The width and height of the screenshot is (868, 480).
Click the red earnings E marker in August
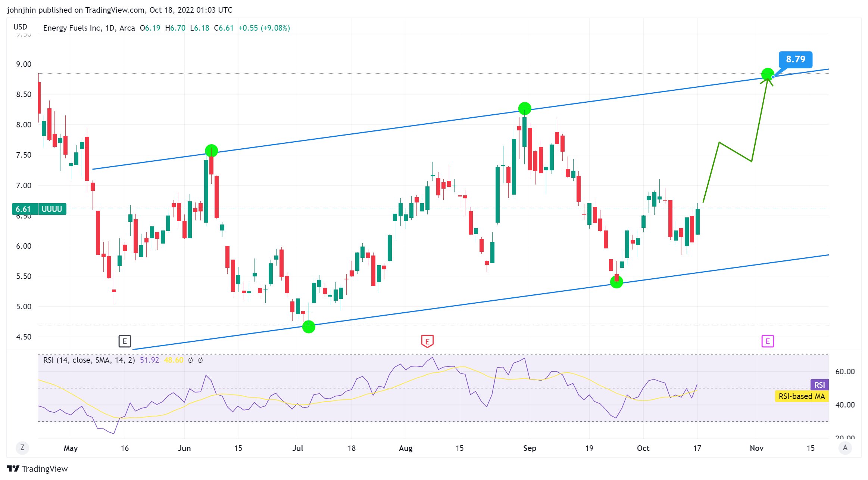[427, 341]
